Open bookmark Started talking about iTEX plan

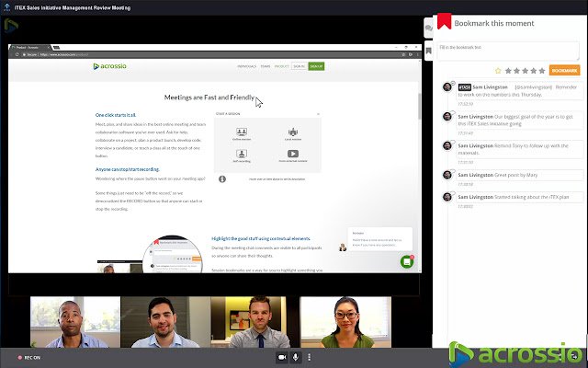click(519, 197)
